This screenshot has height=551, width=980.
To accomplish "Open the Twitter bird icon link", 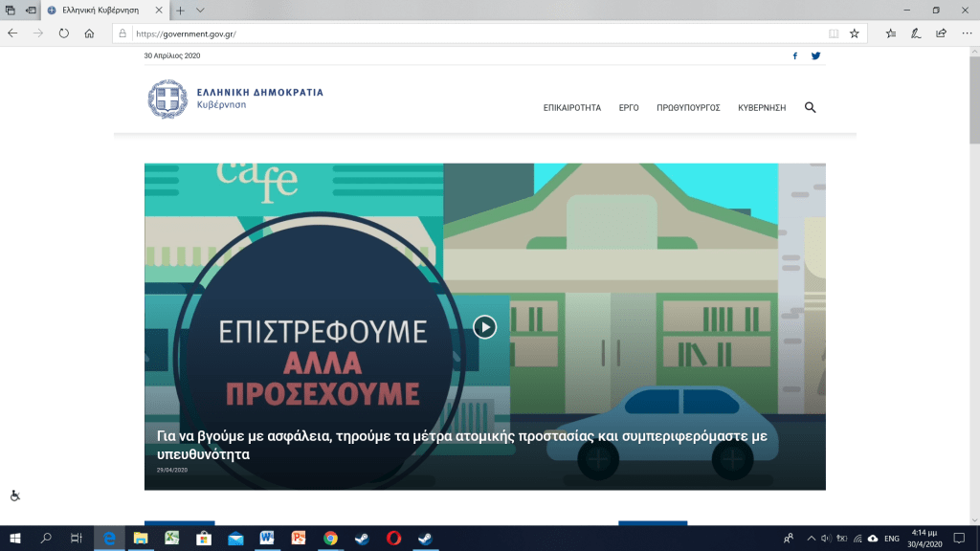I will [x=815, y=55].
